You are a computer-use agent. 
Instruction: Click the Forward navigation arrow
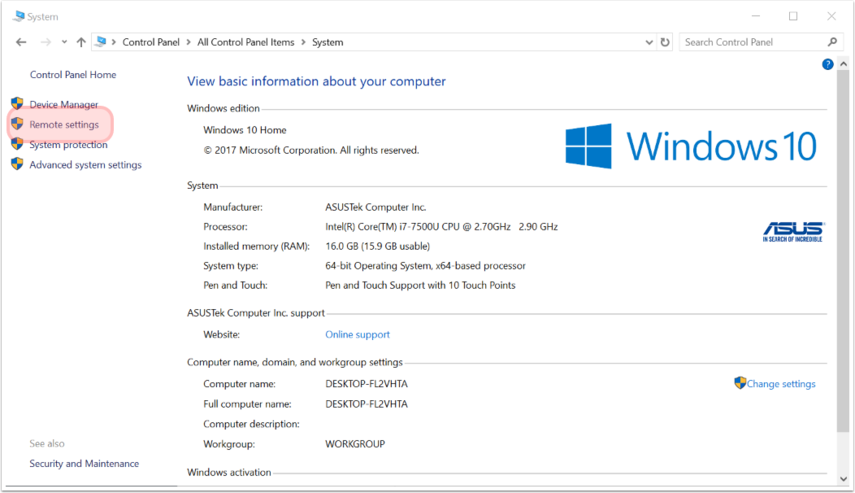46,42
